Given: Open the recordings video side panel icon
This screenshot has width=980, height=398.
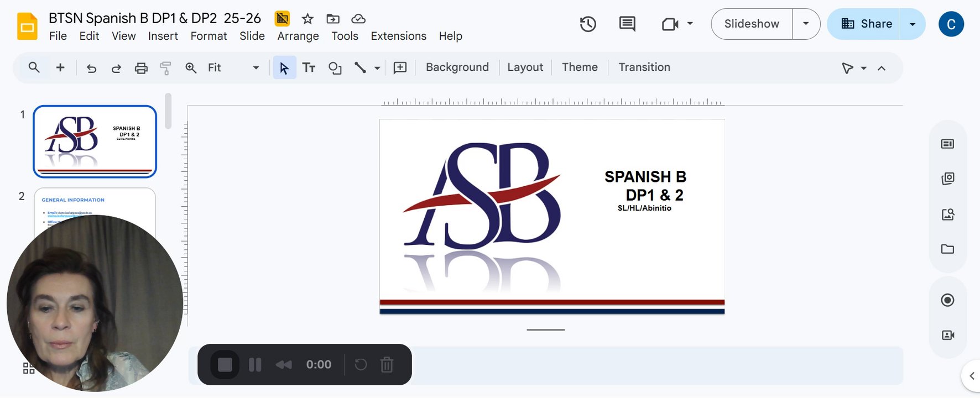Looking at the screenshot, I should click(x=948, y=335).
